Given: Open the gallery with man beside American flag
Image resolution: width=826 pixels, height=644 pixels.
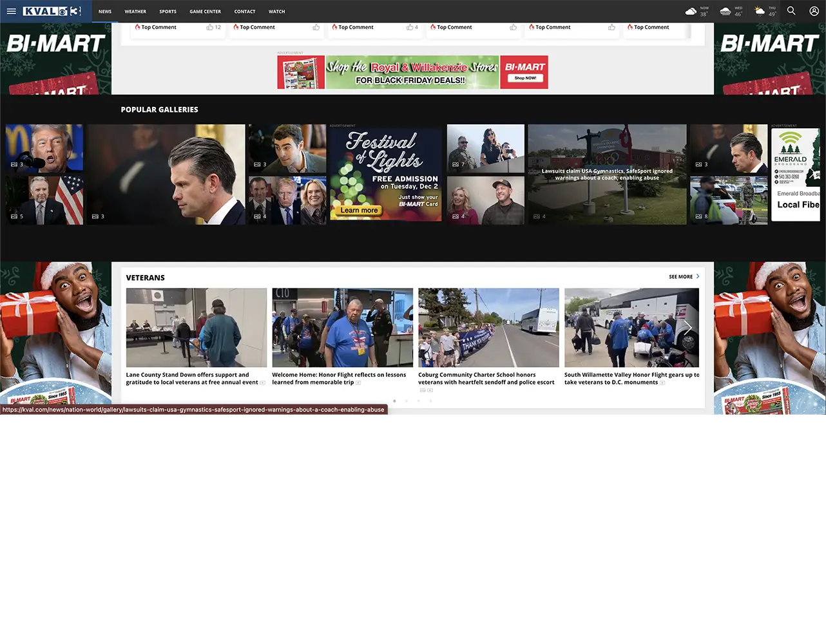Looking at the screenshot, I should [44, 200].
